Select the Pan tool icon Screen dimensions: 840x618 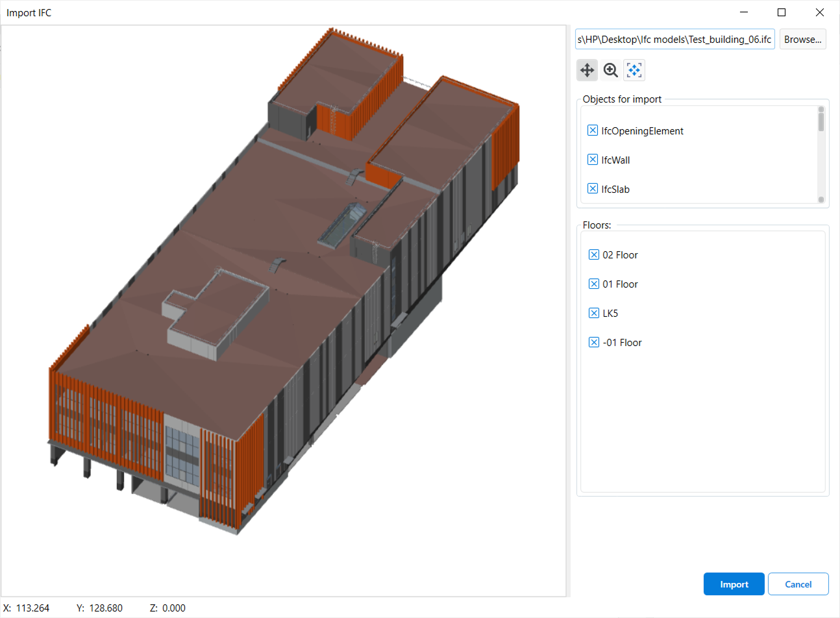pos(587,70)
